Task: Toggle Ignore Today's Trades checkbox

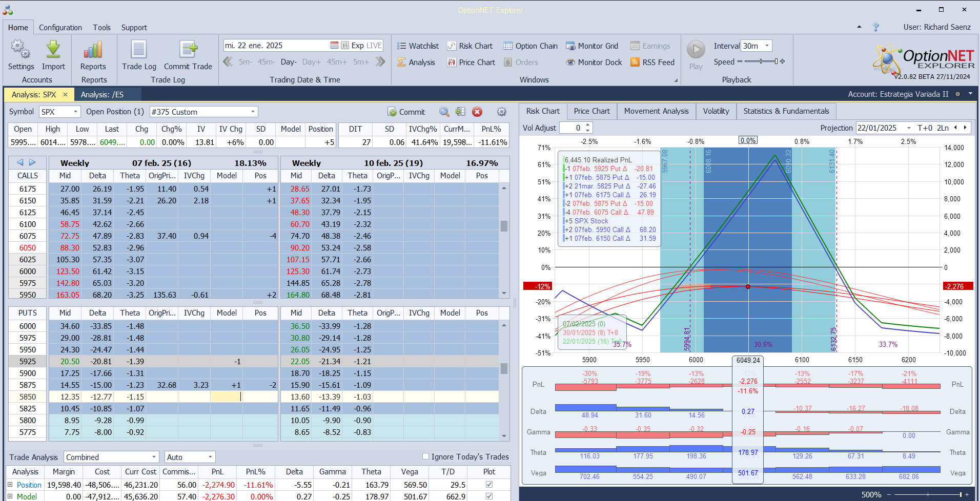Action: (x=425, y=456)
